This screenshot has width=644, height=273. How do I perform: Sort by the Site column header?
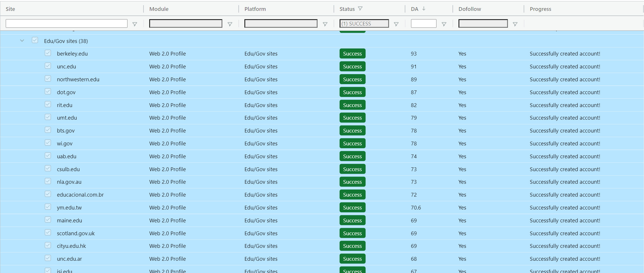(10, 9)
